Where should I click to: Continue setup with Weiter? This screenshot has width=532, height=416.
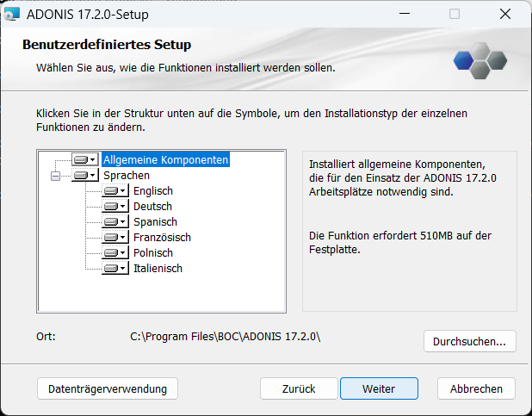379,388
